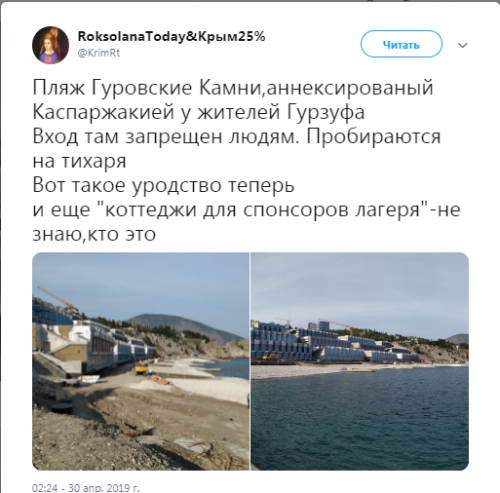
Task: Click the Читать follow button
Action: point(401,44)
